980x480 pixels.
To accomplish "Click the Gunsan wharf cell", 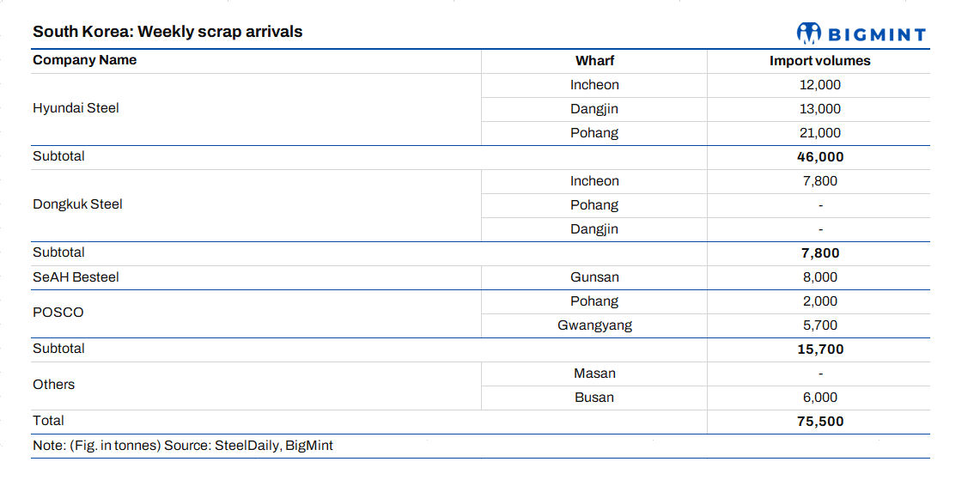I will tap(594, 277).
